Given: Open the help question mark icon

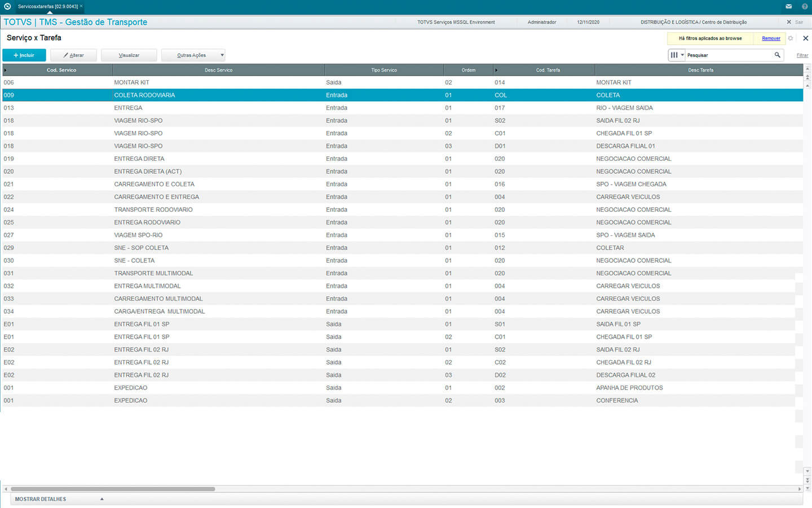Looking at the screenshot, I should point(805,6).
